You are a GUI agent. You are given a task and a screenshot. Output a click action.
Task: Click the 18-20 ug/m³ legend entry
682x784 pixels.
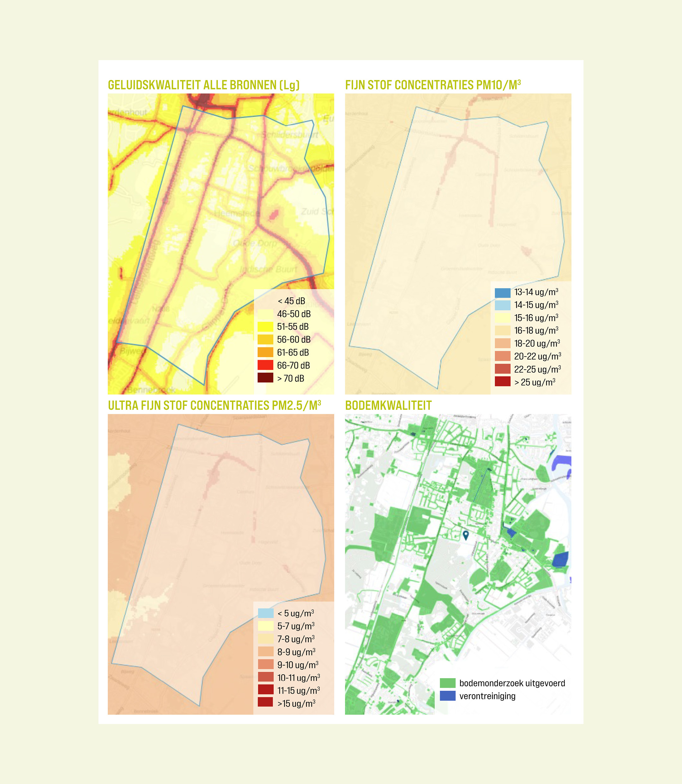(537, 343)
